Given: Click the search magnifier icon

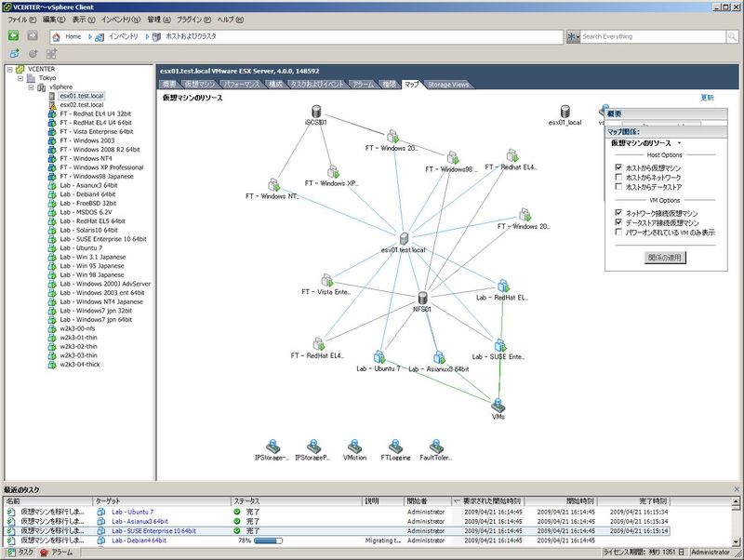Looking at the screenshot, I should click(x=732, y=36).
